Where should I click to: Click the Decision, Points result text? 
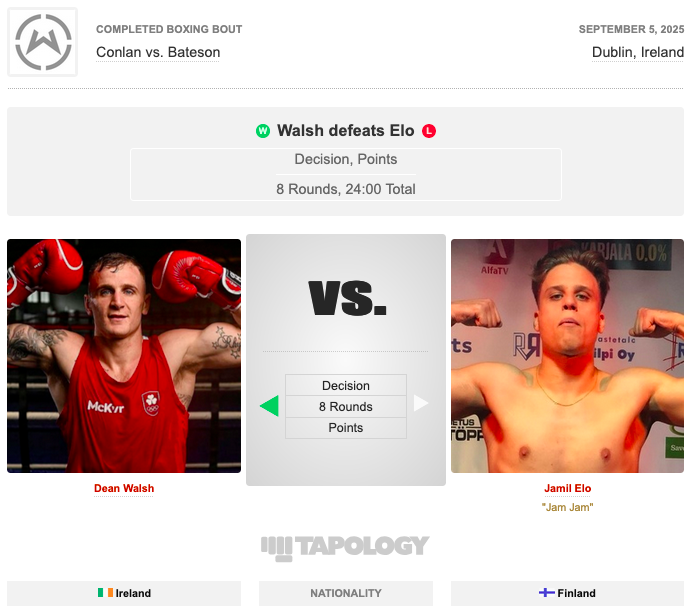pyautogui.click(x=346, y=159)
